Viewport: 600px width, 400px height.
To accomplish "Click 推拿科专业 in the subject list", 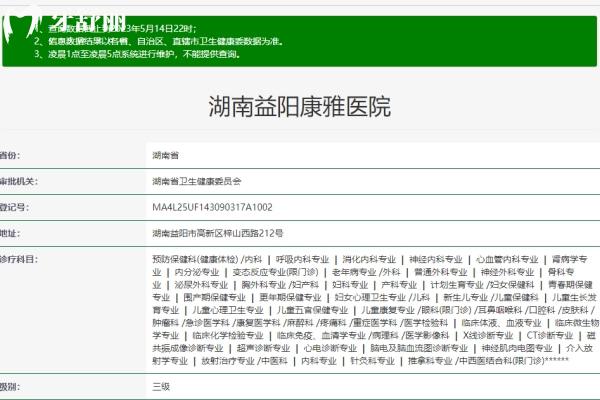I will pos(430,361).
